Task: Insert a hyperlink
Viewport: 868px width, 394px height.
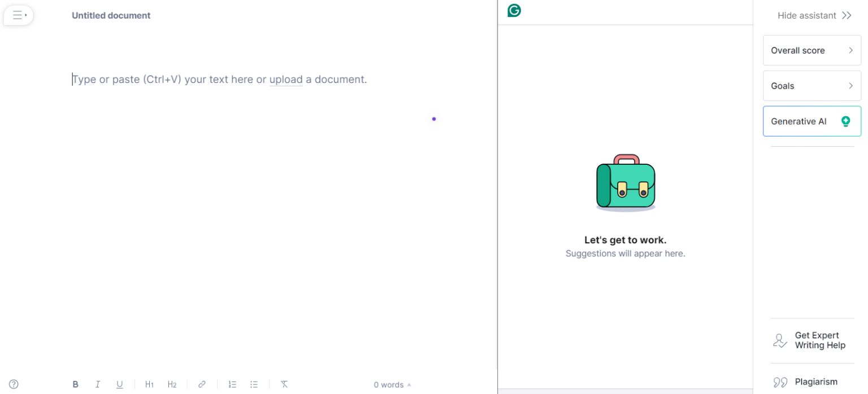Action: [x=202, y=384]
